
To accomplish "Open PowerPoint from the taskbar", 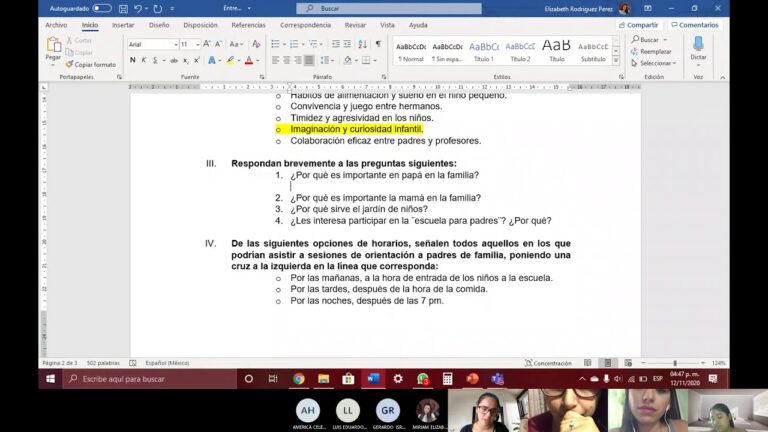I will (472, 379).
